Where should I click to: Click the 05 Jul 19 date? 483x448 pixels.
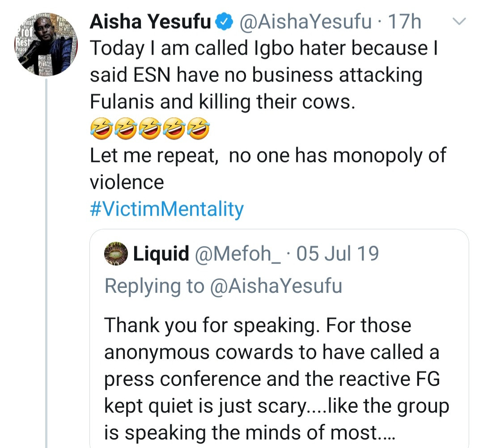pyautogui.click(x=338, y=255)
